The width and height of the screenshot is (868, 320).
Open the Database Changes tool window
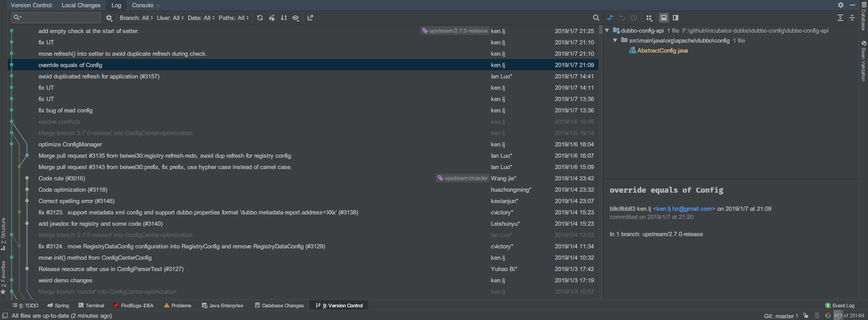click(x=279, y=305)
